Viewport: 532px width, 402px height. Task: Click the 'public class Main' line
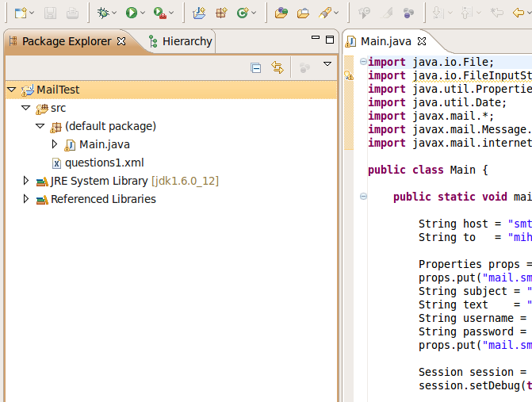tap(428, 170)
